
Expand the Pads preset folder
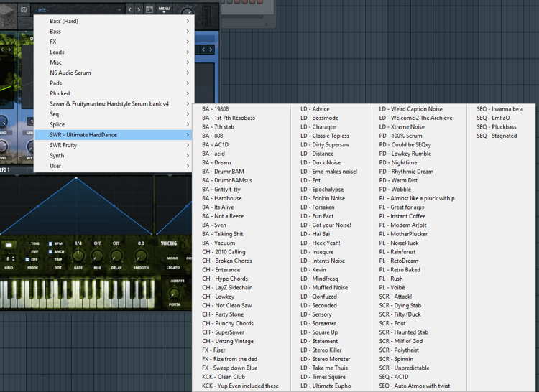pos(114,83)
